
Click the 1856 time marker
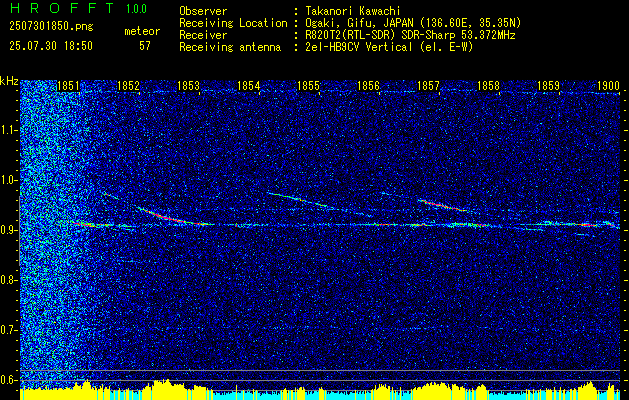click(x=368, y=86)
